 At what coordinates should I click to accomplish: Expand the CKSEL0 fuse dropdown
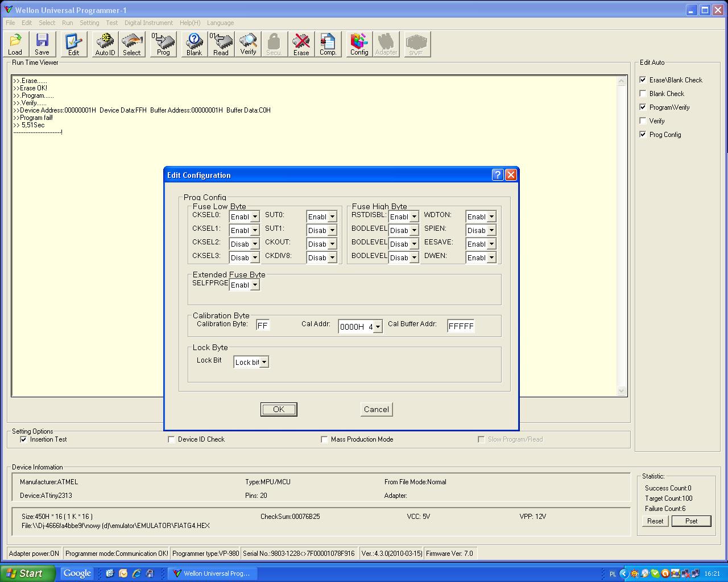coord(255,217)
